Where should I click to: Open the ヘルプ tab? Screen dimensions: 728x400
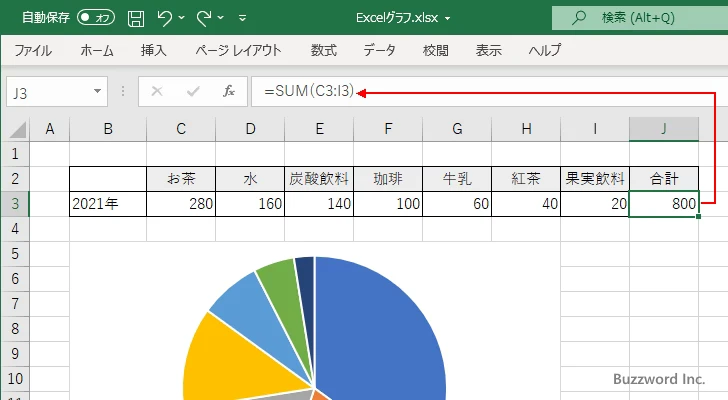point(545,50)
